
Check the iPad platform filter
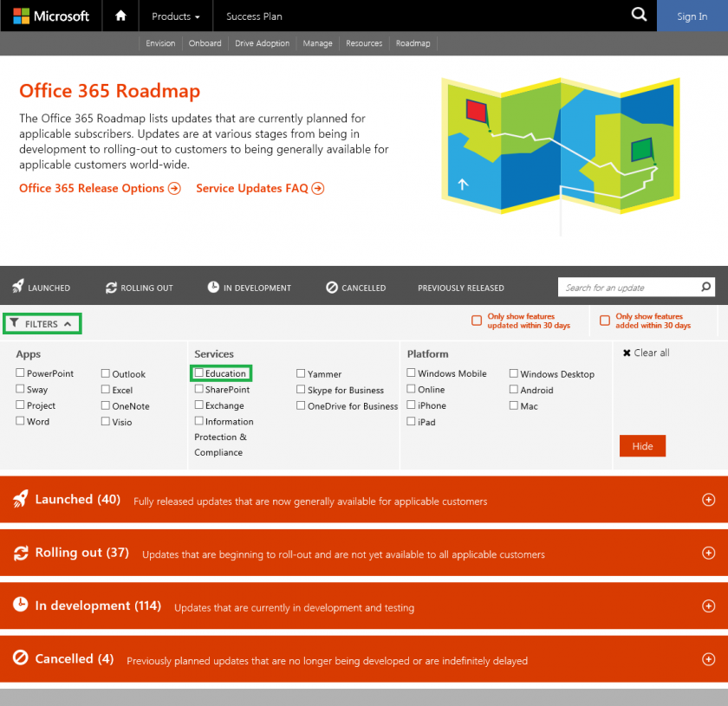point(411,421)
